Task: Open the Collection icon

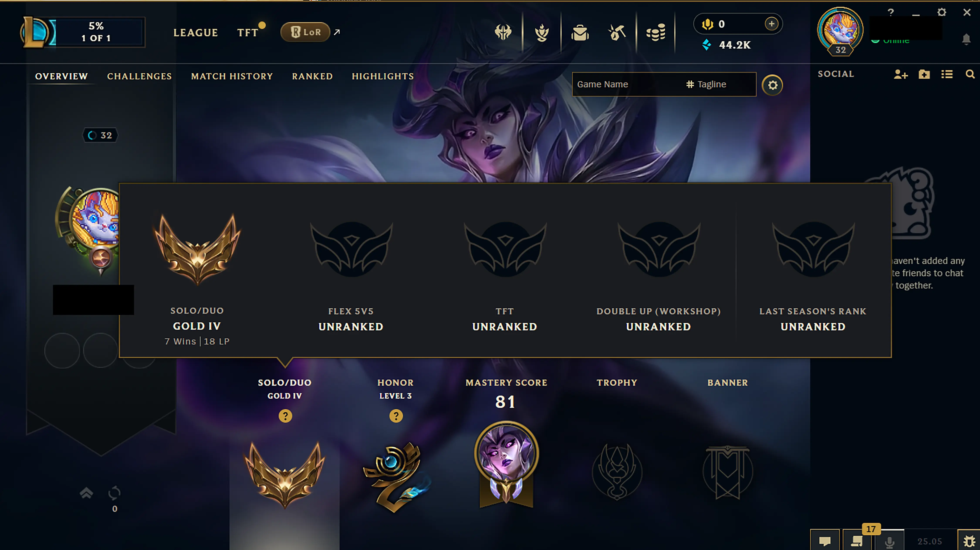Action: pyautogui.click(x=541, y=33)
